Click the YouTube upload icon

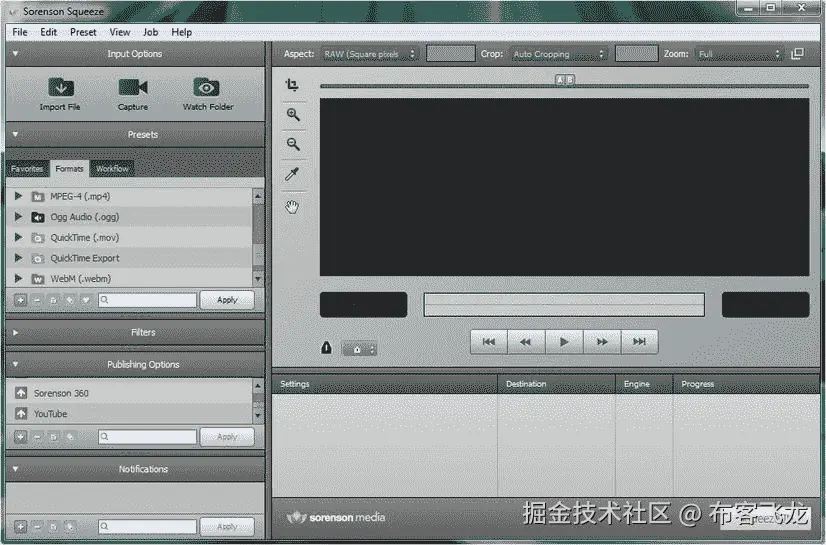click(21, 413)
